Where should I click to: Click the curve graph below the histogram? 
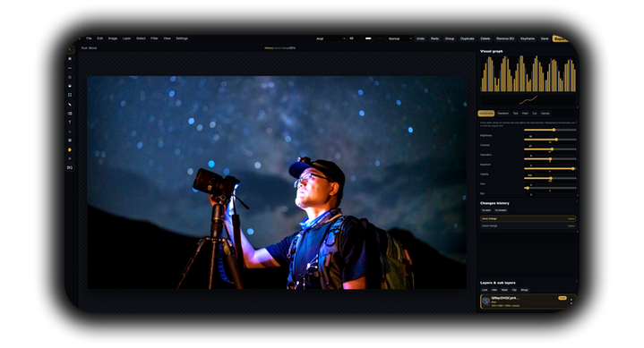[x=528, y=99]
